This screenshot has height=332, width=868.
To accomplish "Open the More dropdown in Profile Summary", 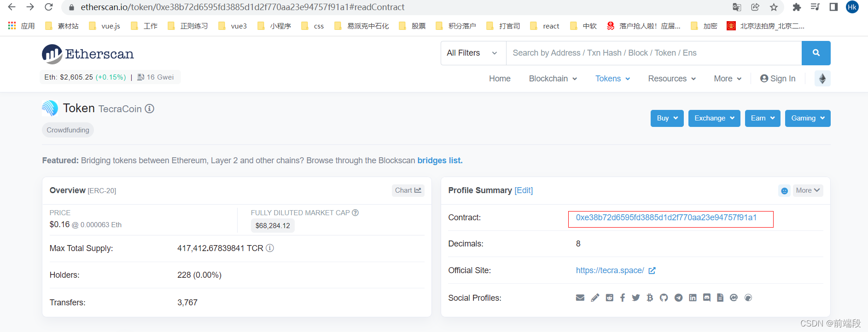I will coord(808,190).
